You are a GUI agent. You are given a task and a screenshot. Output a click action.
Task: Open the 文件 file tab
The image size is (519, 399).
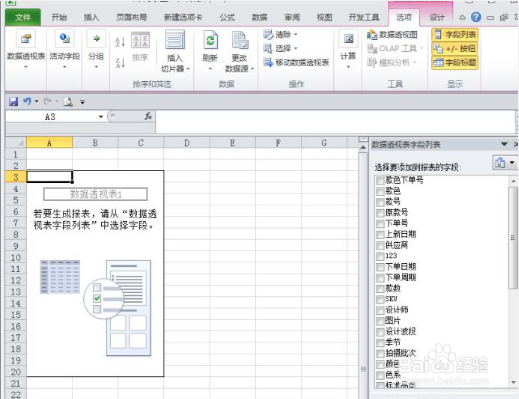(23, 17)
